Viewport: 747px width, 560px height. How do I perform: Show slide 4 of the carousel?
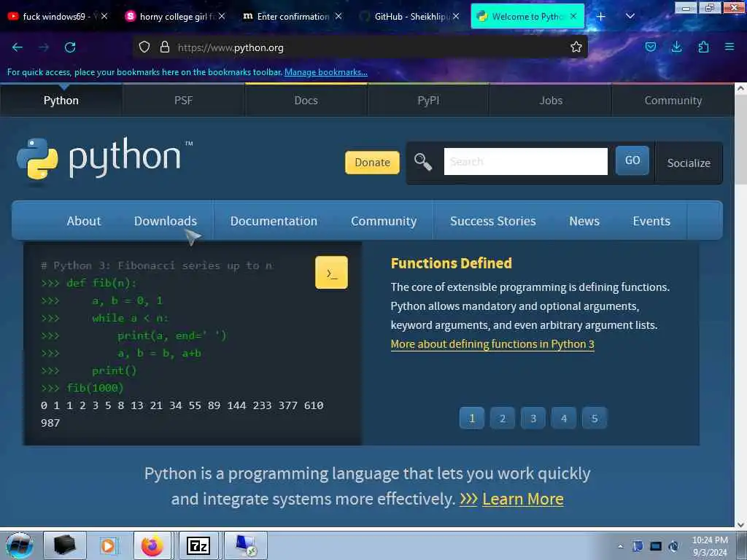click(x=564, y=418)
